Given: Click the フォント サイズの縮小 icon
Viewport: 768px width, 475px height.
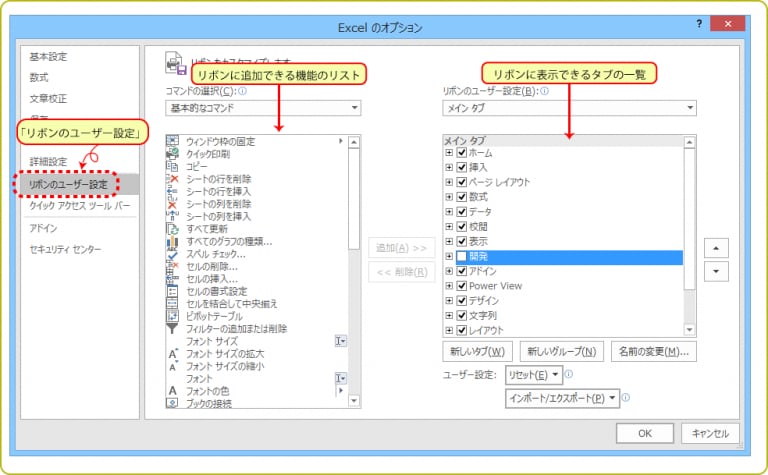Looking at the screenshot, I should tap(172, 366).
